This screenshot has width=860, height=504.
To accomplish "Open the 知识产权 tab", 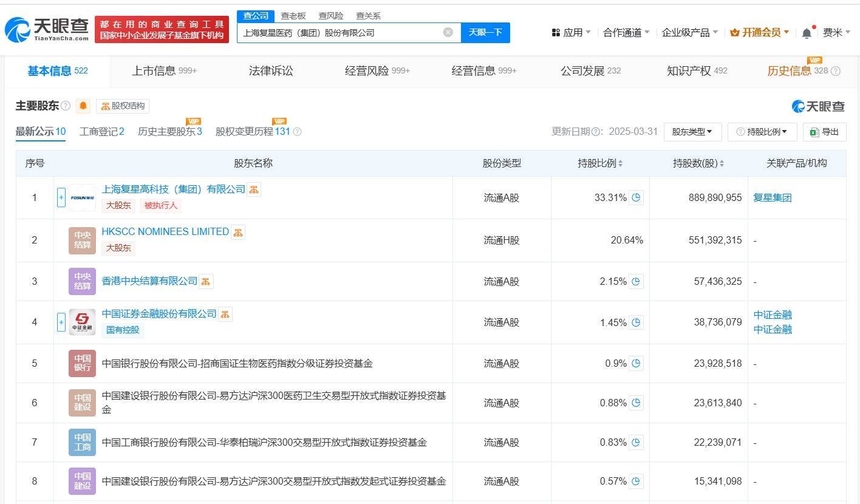I will [697, 71].
